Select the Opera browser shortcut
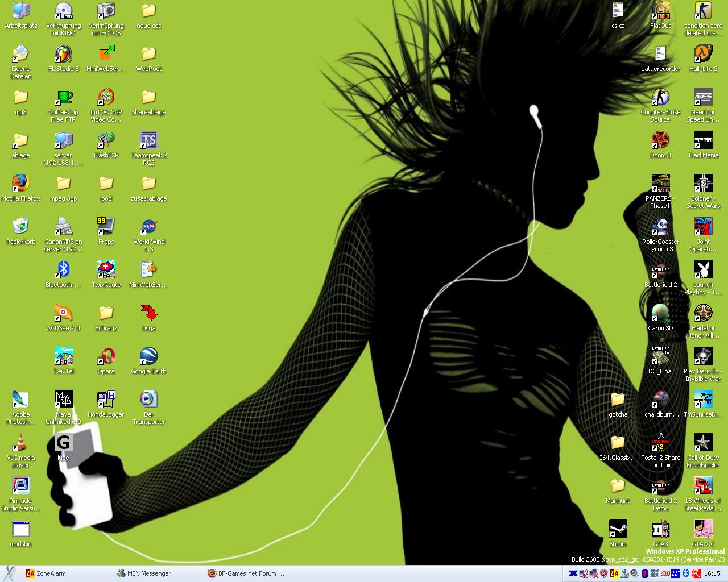The width and height of the screenshot is (728, 582). tap(106, 357)
